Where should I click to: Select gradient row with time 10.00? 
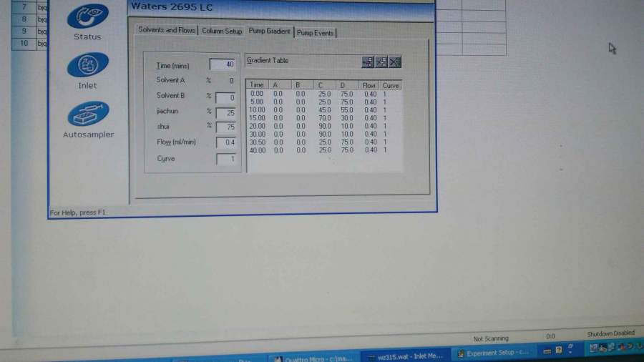pos(323,110)
